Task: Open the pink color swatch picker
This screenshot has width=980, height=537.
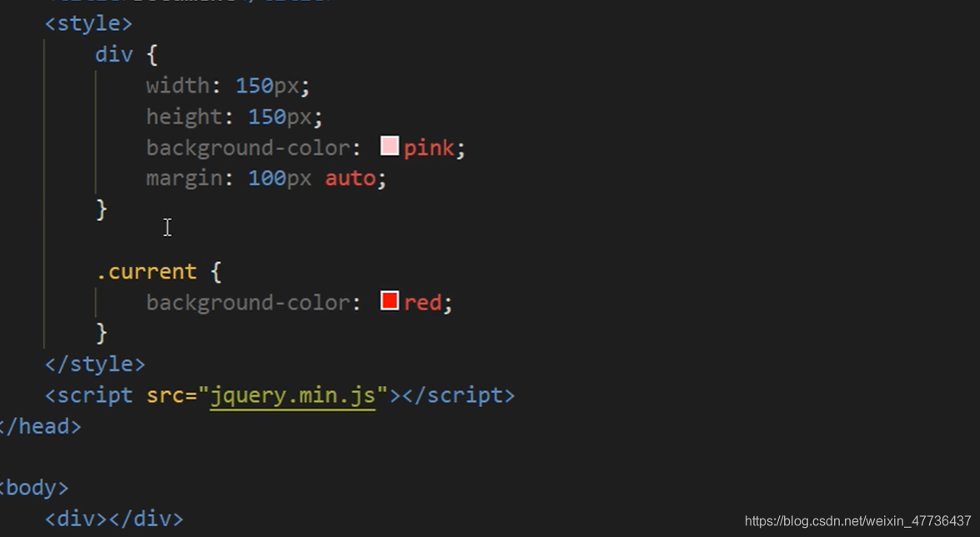Action: click(389, 146)
